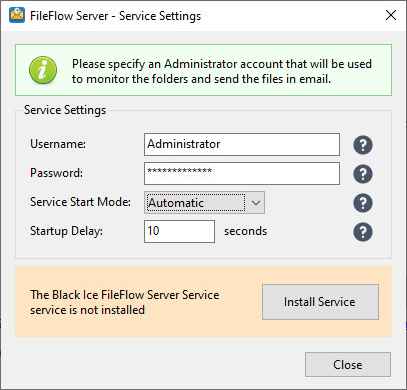Click the Install Service button
The width and height of the screenshot is (407, 390).
[320, 302]
